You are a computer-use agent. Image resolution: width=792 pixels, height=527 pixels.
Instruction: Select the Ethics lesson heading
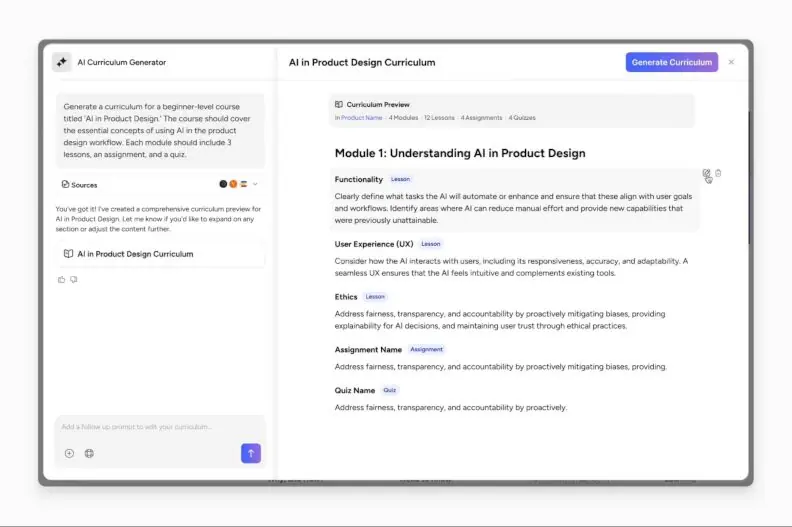345,297
